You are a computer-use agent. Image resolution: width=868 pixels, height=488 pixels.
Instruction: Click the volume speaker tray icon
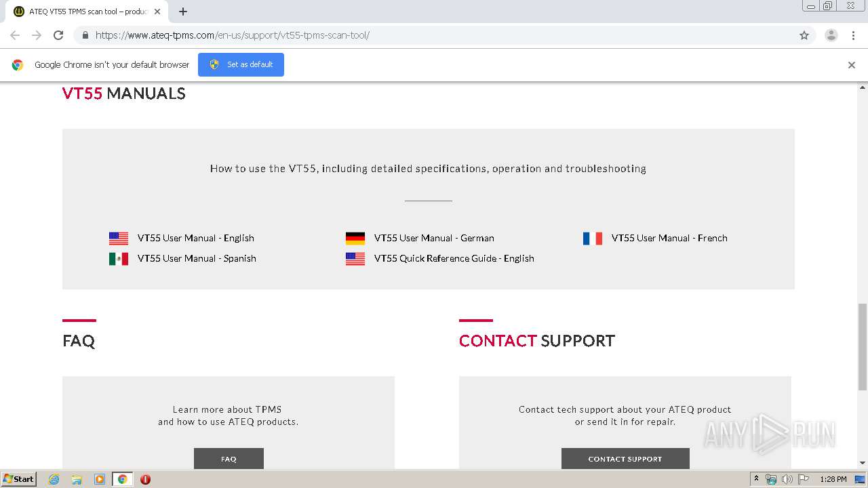pos(787,479)
